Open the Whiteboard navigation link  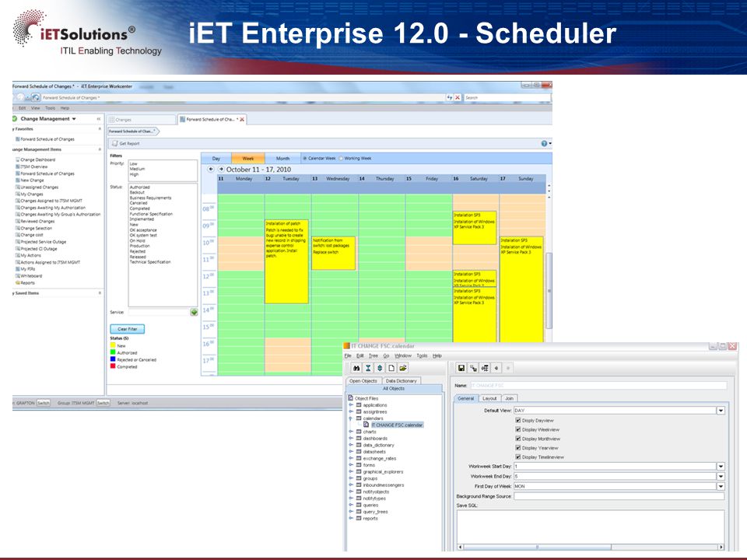(31, 275)
